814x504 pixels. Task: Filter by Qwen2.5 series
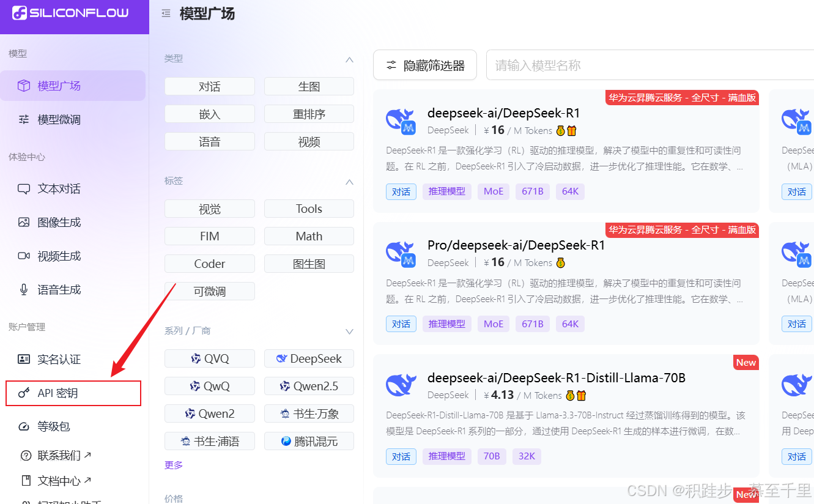click(309, 386)
